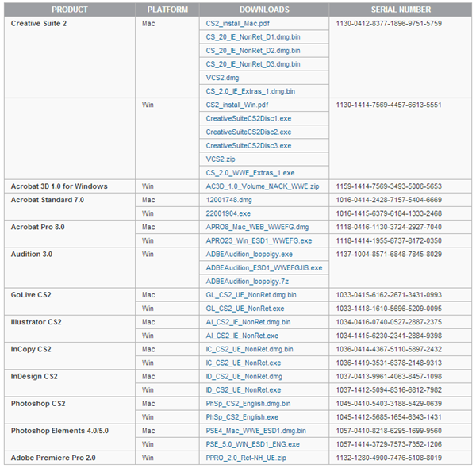Select Illustrator CS2 product name
This screenshot has width=476, height=468.
tap(36, 322)
